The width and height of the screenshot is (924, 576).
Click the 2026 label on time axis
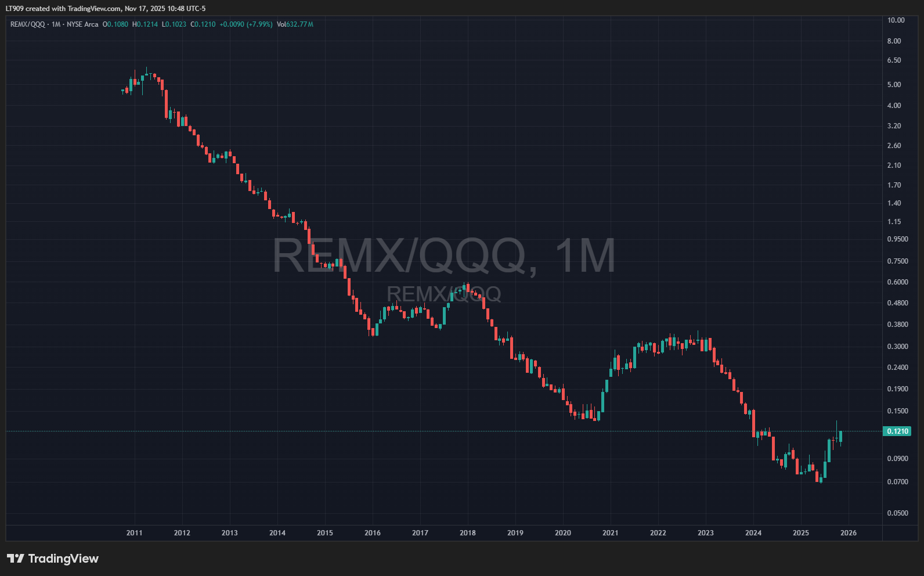(849, 533)
